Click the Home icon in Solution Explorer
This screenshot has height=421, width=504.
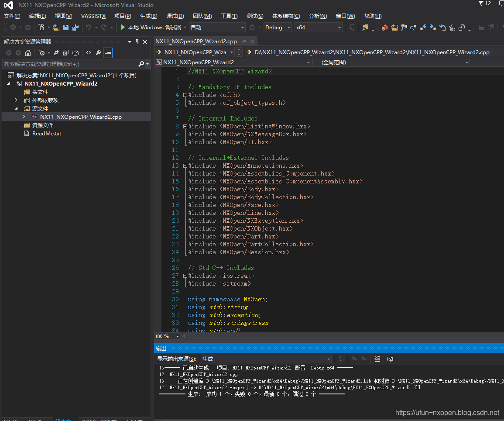[x=28, y=53]
